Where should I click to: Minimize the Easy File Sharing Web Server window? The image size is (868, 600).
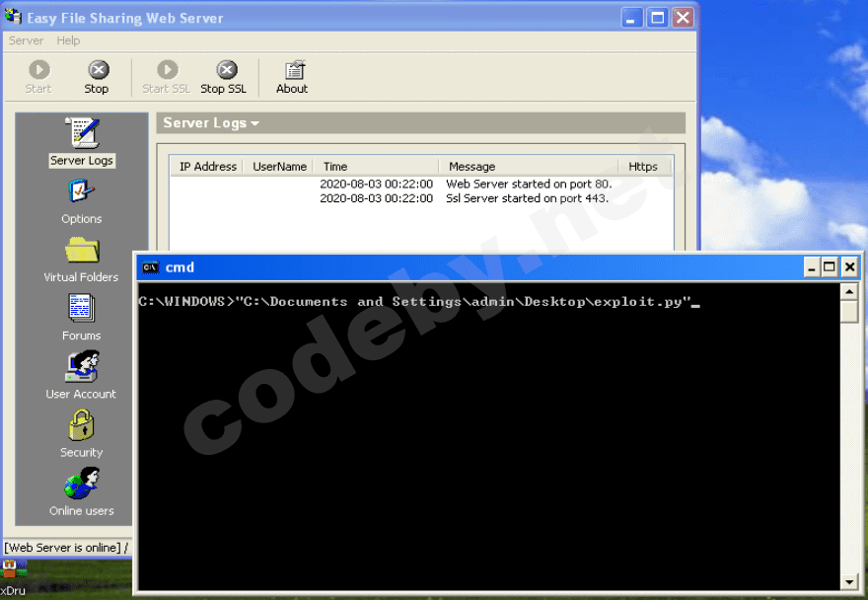630,18
